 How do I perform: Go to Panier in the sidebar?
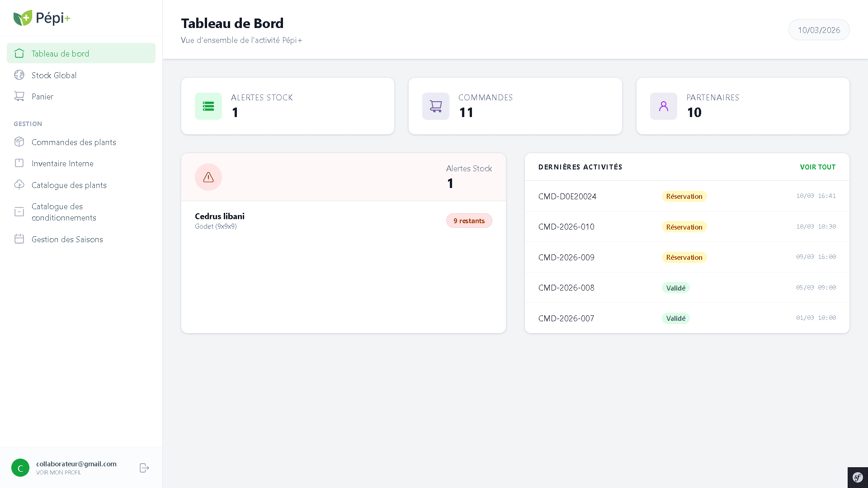tap(42, 96)
